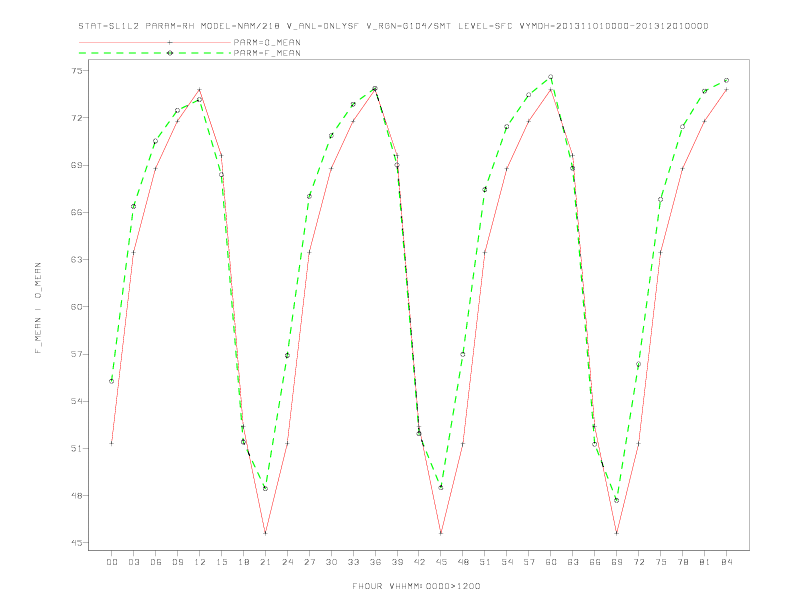Click the green F_MEAN peak marker at hour 60
Viewport: 792px width, 612px height.
click(x=551, y=77)
